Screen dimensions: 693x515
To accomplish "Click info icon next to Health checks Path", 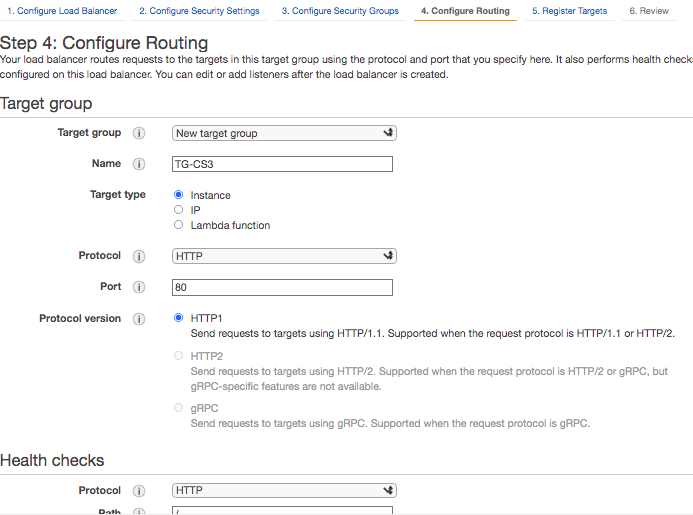I will (139, 512).
